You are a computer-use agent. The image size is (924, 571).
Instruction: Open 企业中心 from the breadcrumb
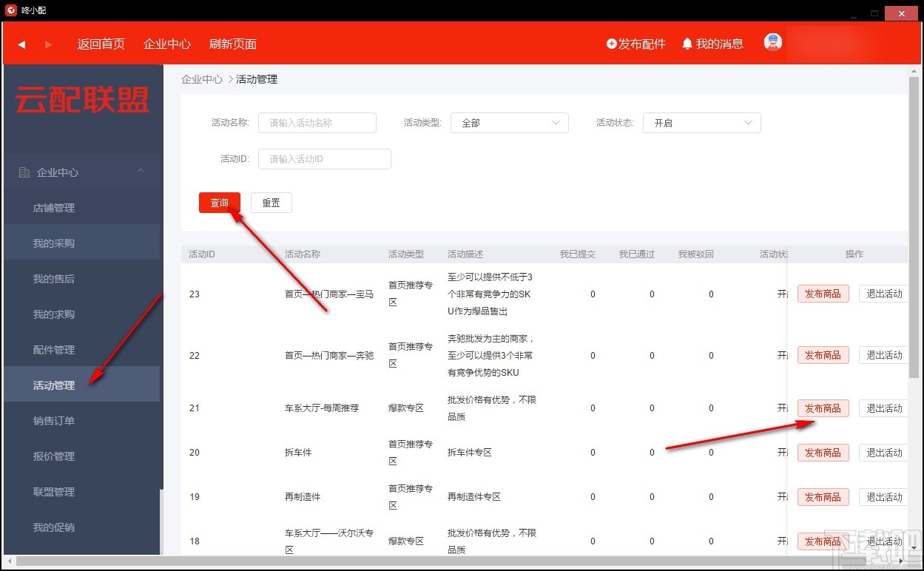point(201,78)
